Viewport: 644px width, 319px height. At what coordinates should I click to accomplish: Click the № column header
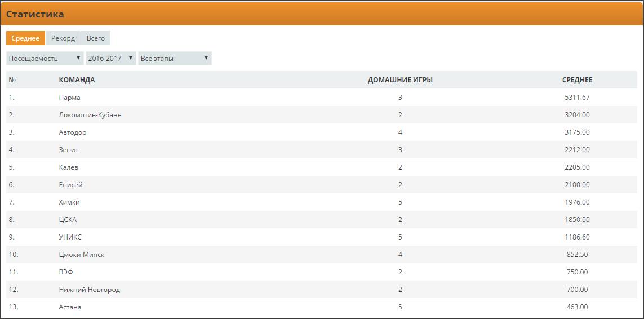(x=12, y=80)
